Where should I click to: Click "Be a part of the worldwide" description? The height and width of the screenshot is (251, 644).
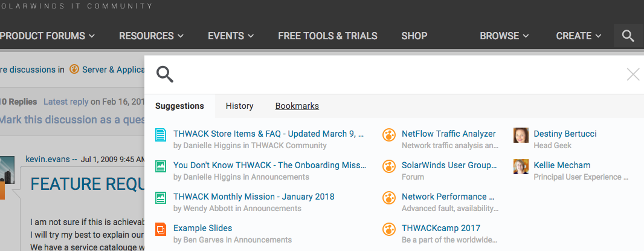449,240
